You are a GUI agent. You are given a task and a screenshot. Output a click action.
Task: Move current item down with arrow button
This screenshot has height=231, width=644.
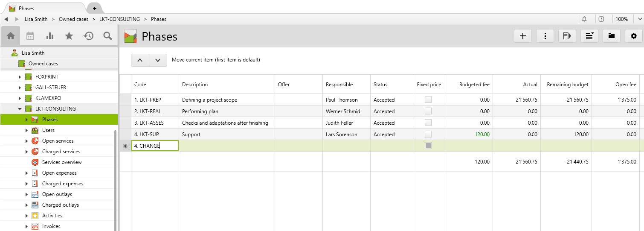coord(158,60)
